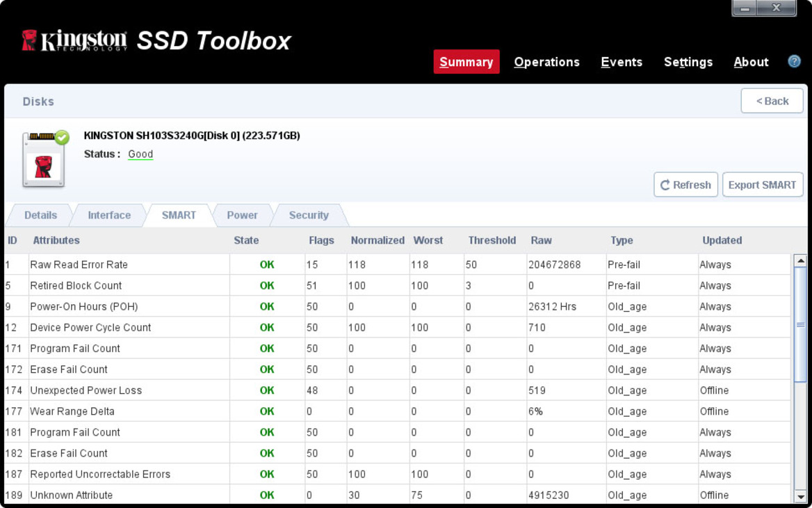Click the raw value 710
Viewport: 812px width, 508px height.
537,328
